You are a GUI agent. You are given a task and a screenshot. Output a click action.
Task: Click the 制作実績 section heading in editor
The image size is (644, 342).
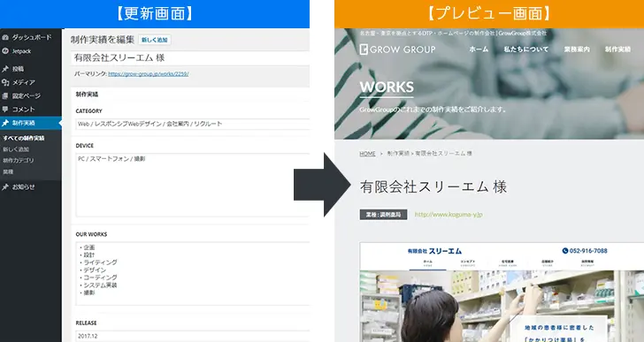87,95
